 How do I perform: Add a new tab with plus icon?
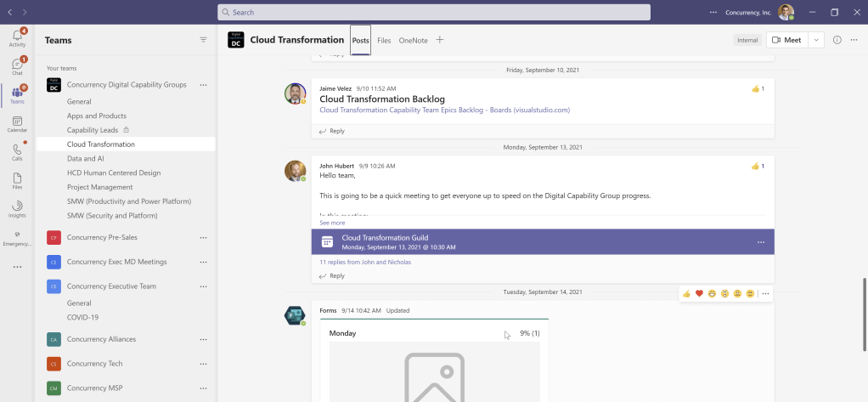point(439,40)
